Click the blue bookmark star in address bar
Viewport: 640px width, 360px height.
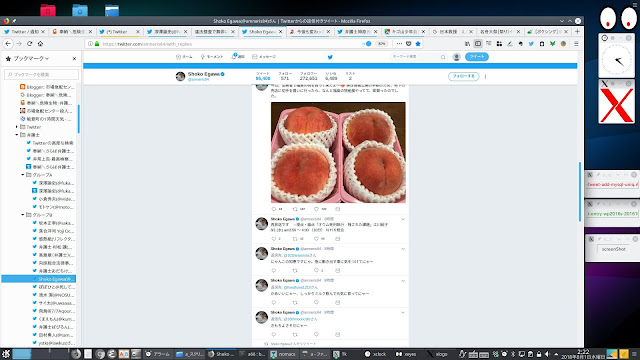coord(418,44)
